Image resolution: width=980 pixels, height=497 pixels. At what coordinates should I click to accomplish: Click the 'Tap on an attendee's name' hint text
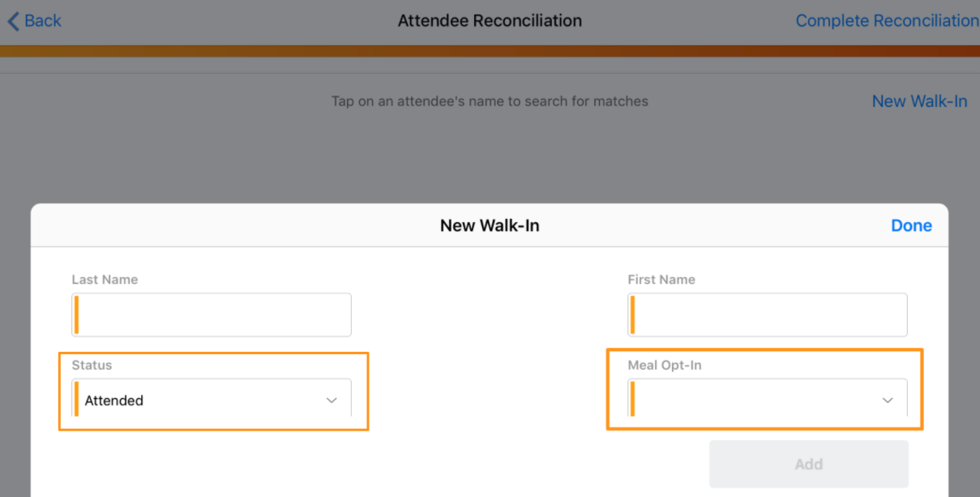490,101
